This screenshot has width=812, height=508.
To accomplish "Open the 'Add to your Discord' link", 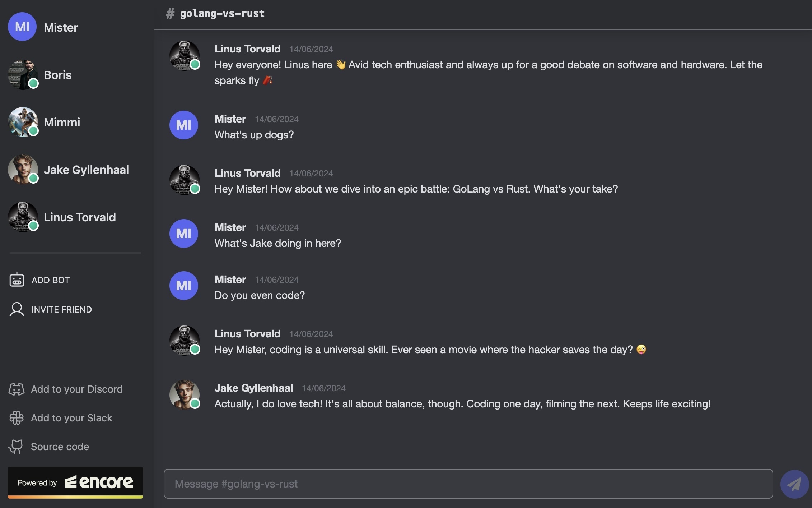I will (76, 389).
